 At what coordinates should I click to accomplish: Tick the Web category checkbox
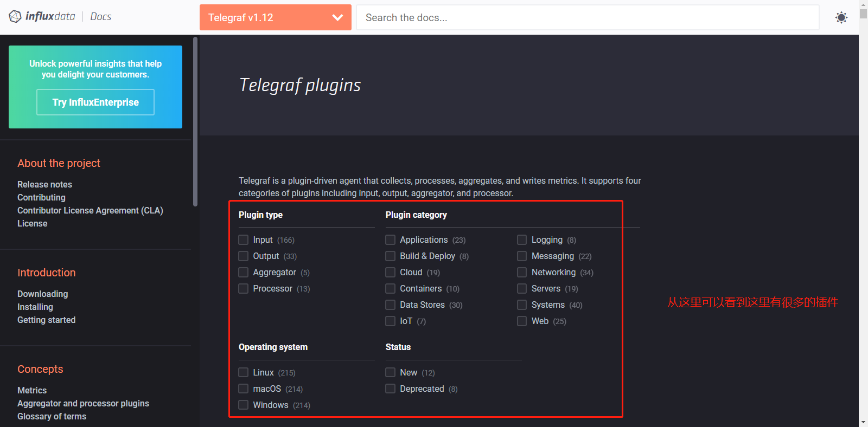[522, 321]
